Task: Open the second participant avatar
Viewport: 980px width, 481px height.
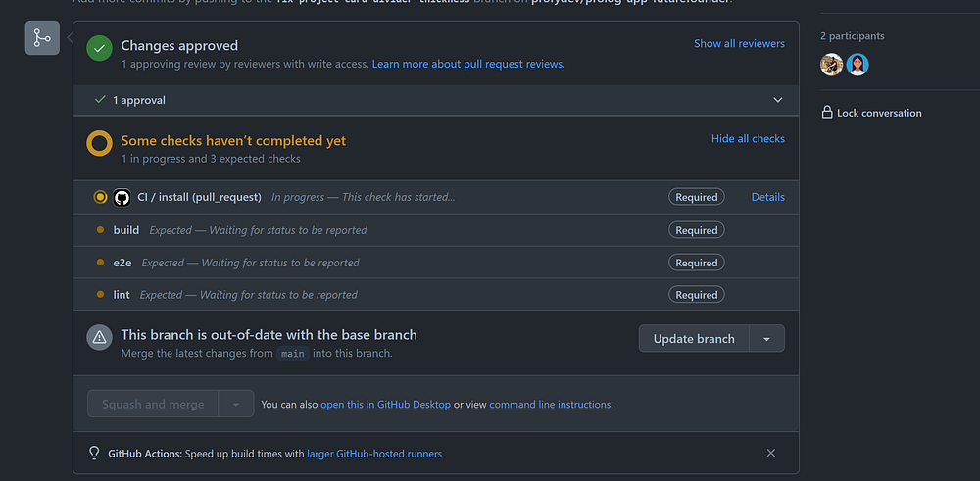Action: pos(857,65)
